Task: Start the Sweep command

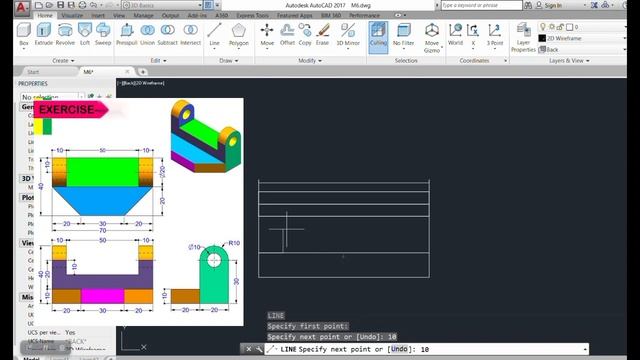Action: click(103, 34)
